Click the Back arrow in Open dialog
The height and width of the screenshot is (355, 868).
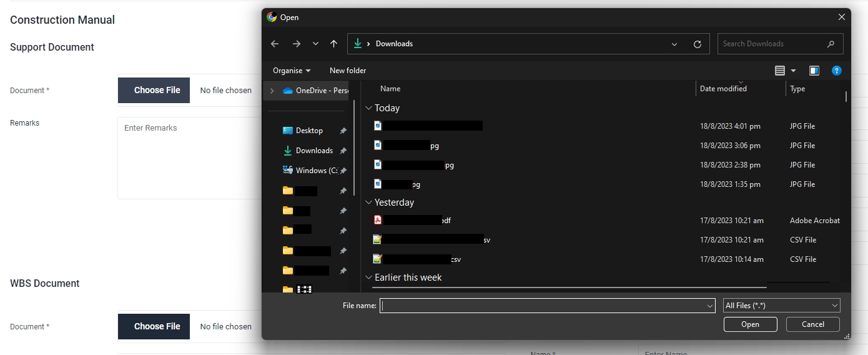(x=275, y=44)
